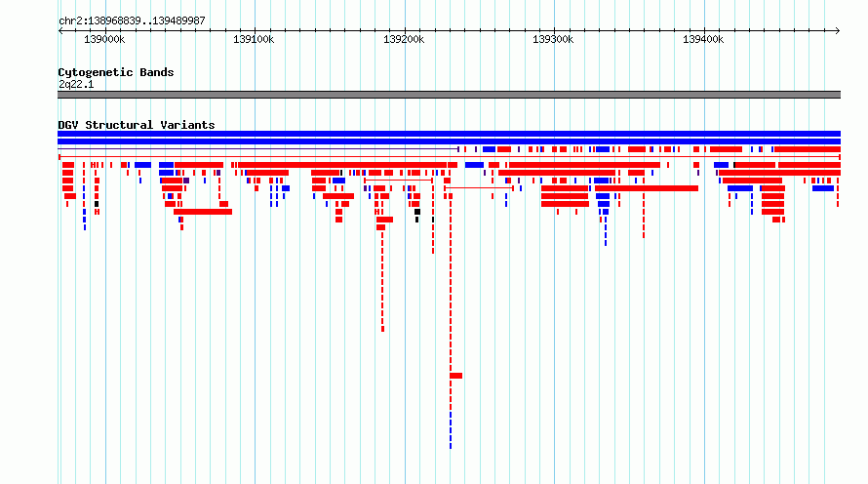Click the chr2:138968839..139489987 coordinate label
Viewport: 868px width, 484px height.
tap(132, 20)
